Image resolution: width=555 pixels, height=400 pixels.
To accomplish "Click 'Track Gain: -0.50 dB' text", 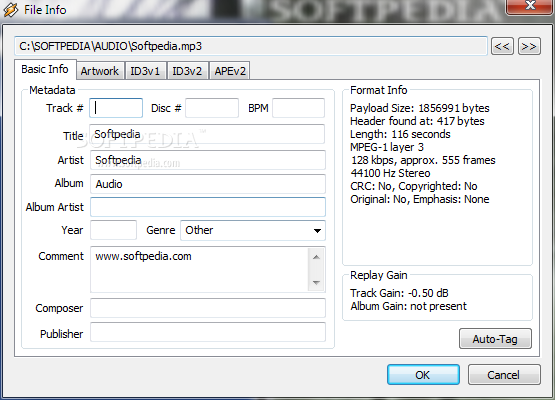I will pos(399,293).
